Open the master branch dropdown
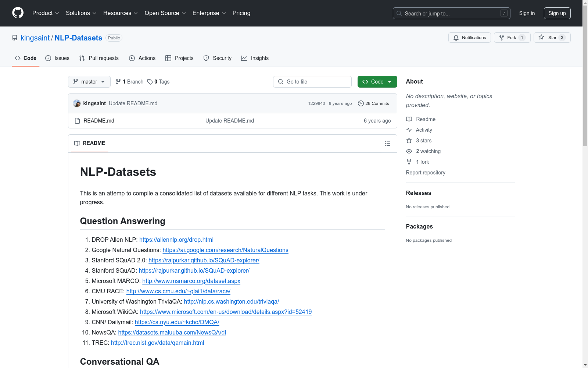The height and width of the screenshot is (368, 588). (89, 82)
